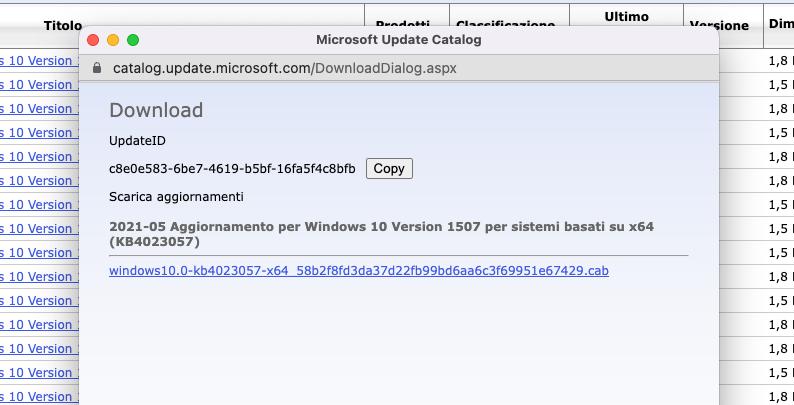Minimize the popup with the yellow button
The height and width of the screenshot is (405, 794).
point(113,40)
